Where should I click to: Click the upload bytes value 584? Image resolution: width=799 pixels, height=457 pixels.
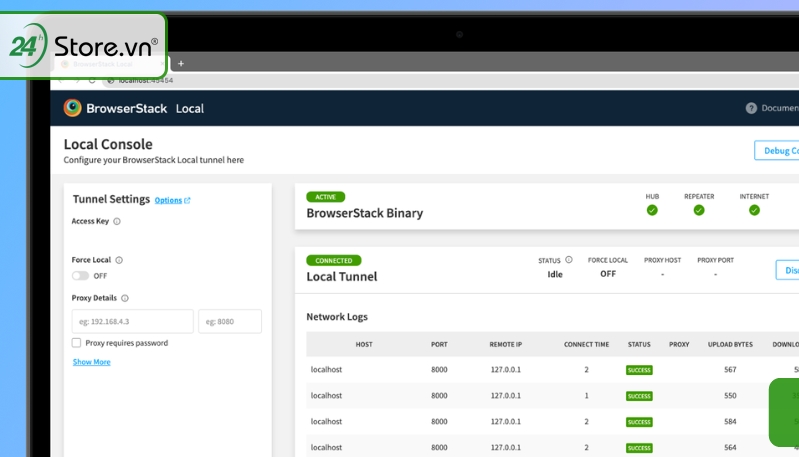pos(730,421)
